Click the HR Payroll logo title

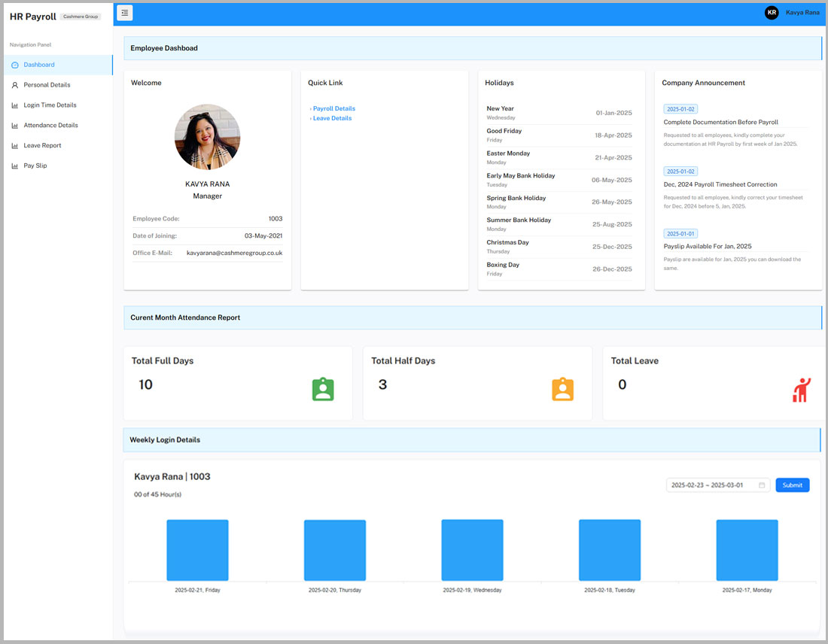(32, 17)
